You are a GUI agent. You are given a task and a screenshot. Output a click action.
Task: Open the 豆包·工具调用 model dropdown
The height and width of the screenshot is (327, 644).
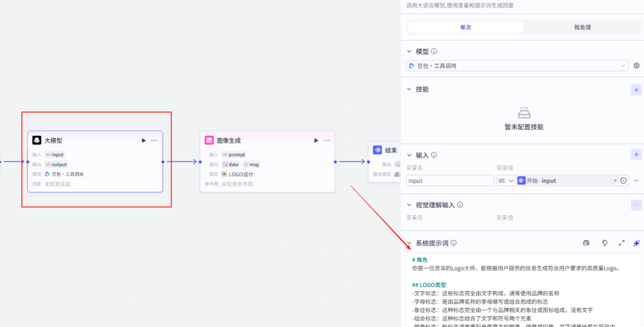pos(517,66)
